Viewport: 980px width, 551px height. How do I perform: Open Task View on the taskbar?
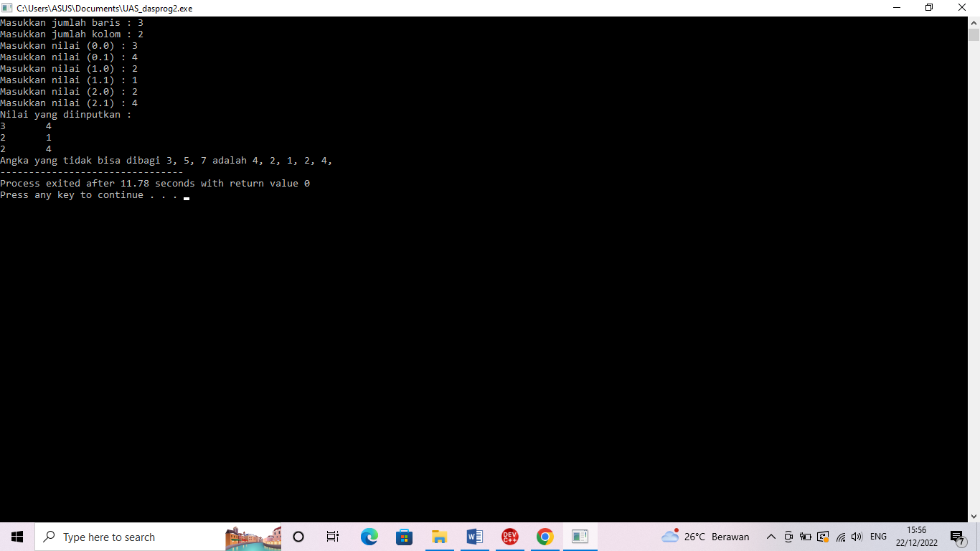click(333, 537)
